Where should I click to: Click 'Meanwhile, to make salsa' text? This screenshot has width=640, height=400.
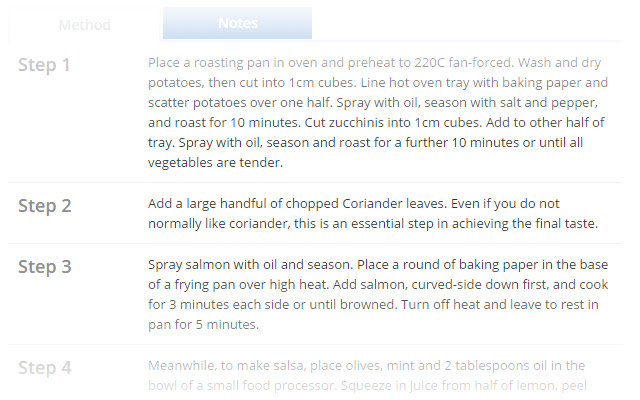tap(230, 365)
